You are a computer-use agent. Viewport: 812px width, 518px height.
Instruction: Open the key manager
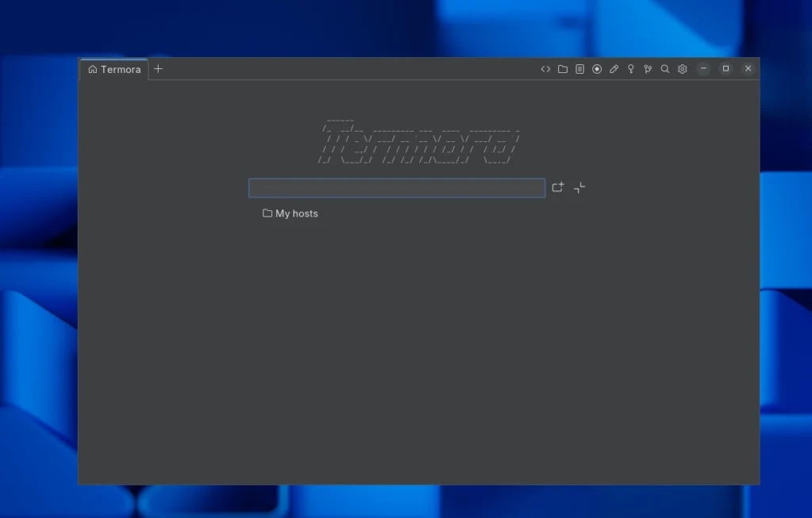[631, 69]
